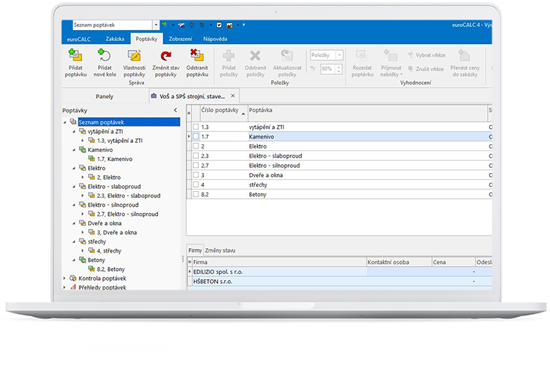
Task: Open the Nápověda ribbon tab
Action: click(215, 39)
